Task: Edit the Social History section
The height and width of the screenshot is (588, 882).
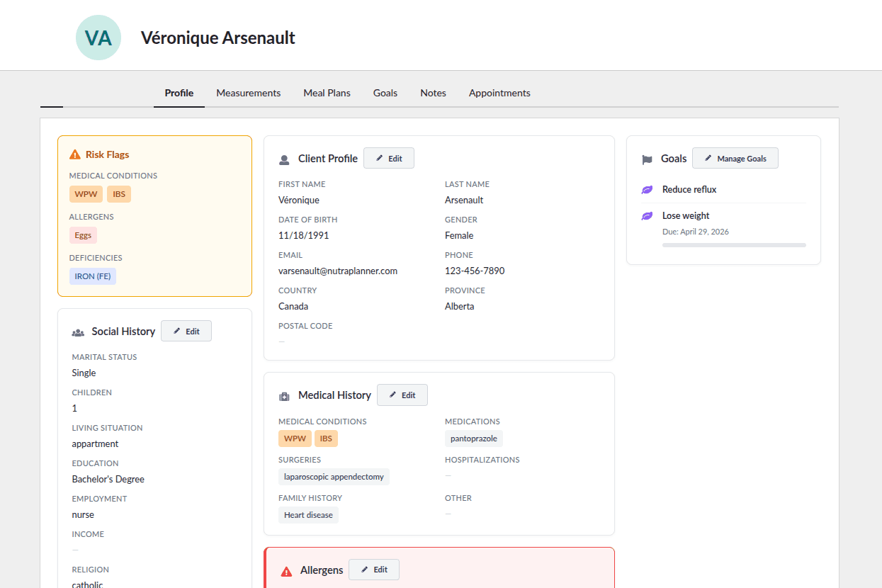Action: coord(186,331)
